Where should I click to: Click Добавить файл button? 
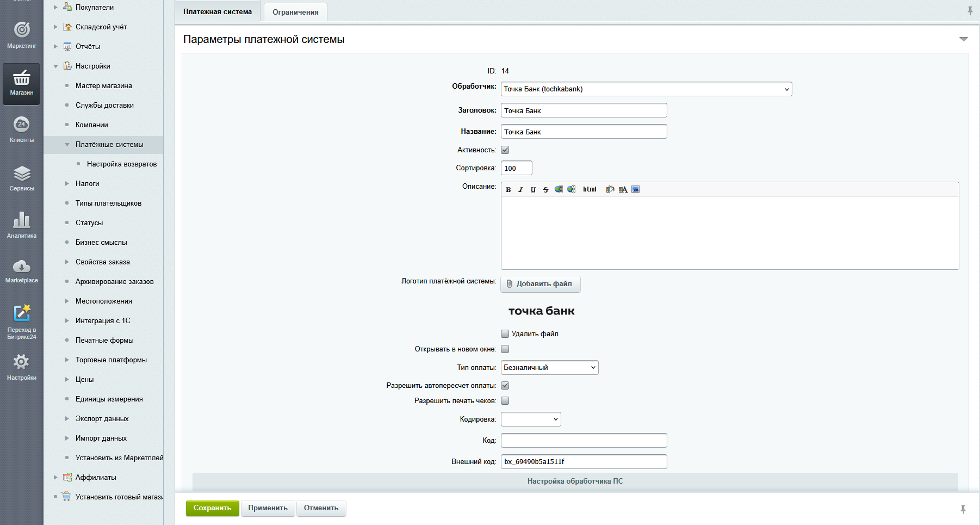tap(540, 284)
